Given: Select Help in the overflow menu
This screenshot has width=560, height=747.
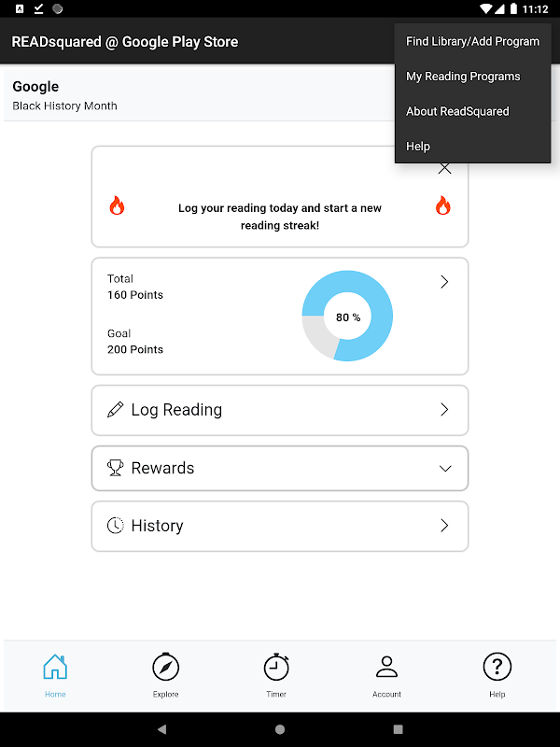Looking at the screenshot, I should 418,147.
